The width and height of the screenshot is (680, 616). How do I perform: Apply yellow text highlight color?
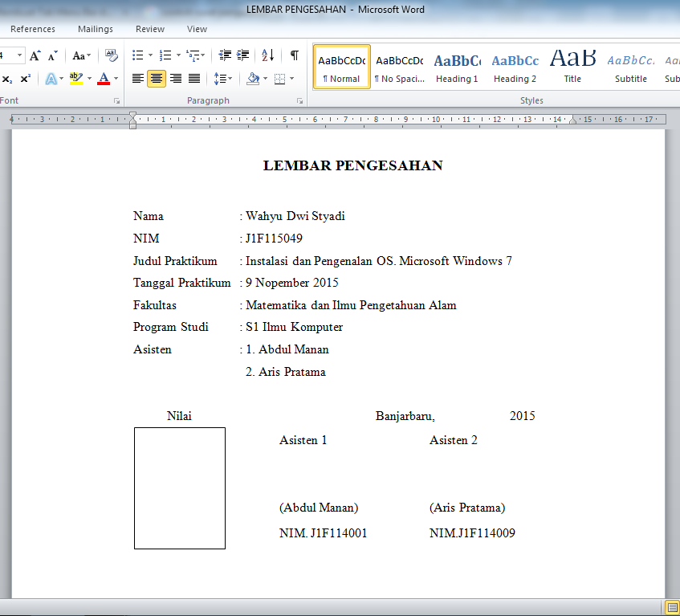(76, 79)
